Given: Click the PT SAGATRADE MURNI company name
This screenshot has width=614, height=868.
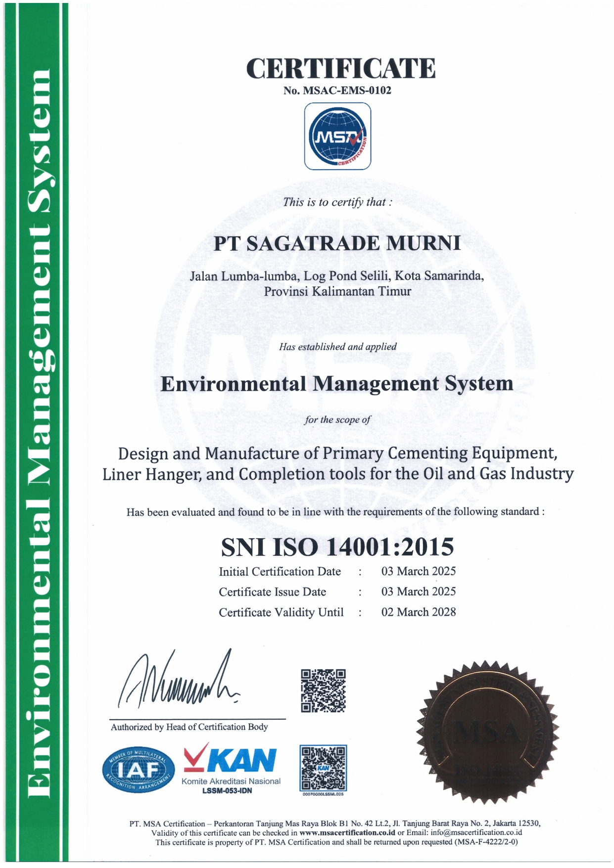Looking at the screenshot, I should 337,243.
